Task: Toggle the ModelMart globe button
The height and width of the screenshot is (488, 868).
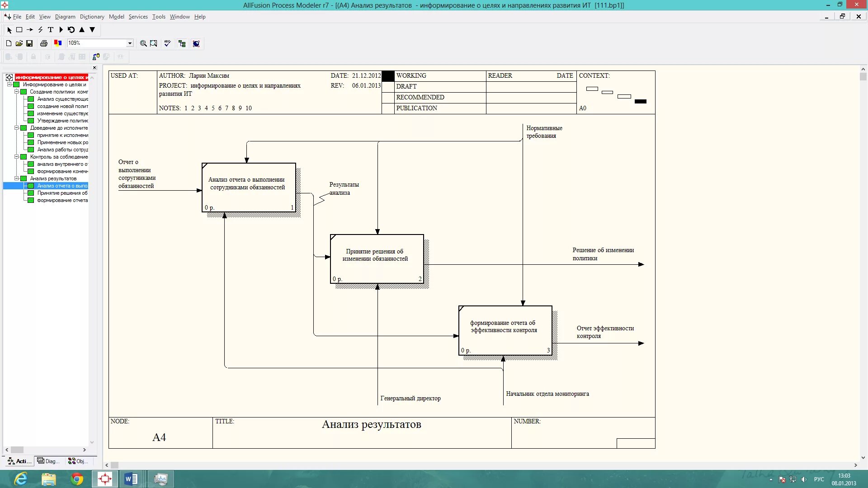Action: (x=196, y=43)
